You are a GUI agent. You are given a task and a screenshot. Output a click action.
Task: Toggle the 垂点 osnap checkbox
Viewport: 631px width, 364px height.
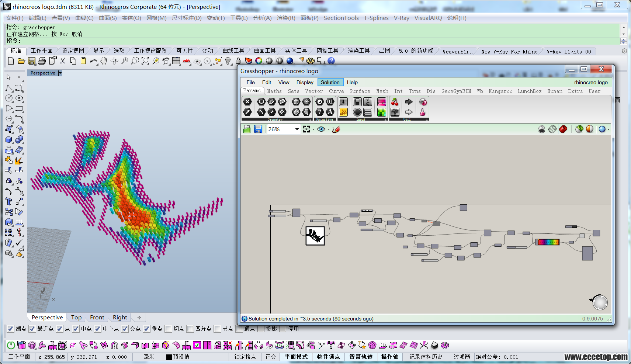coord(147,329)
